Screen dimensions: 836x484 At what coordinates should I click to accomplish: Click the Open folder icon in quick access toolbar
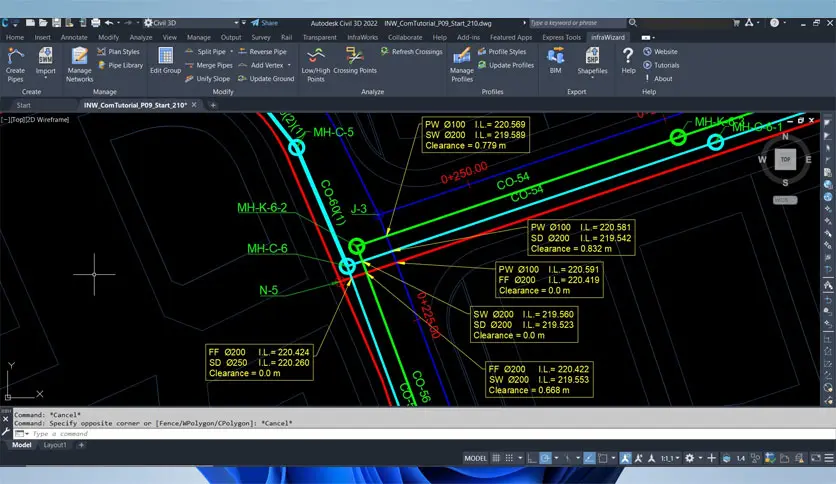tap(43, 23)
